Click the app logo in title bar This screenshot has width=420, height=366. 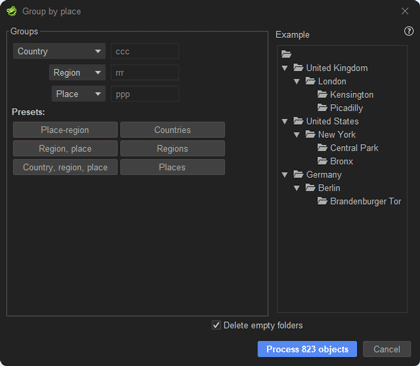pos(12,11)
